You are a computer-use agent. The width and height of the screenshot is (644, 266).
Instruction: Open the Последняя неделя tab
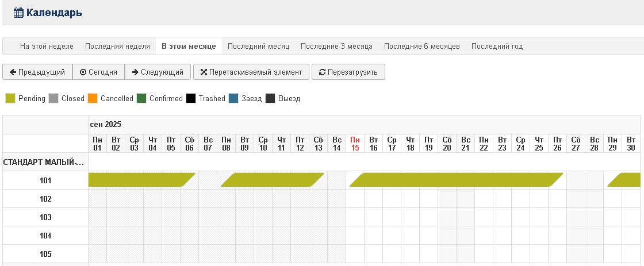(117, 46)
